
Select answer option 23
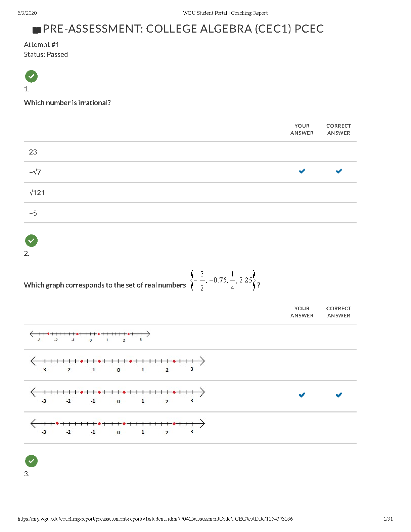point(33,152)
